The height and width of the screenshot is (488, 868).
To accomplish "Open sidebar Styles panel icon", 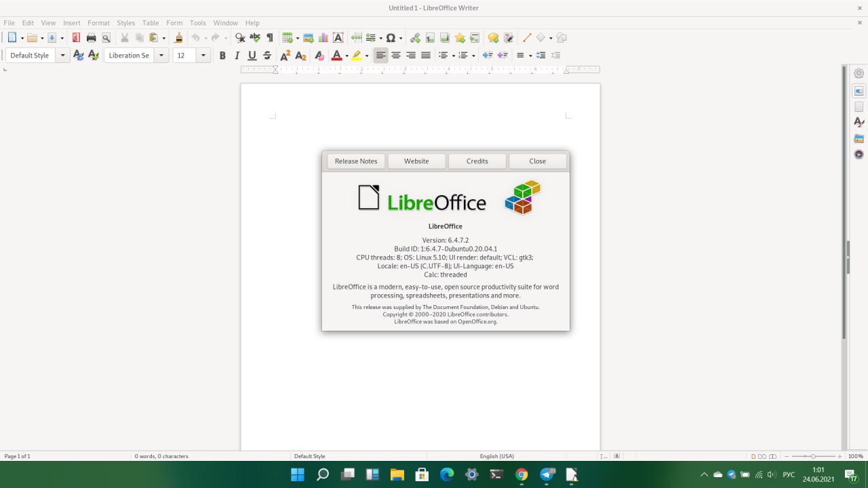I will coord(859,123).
